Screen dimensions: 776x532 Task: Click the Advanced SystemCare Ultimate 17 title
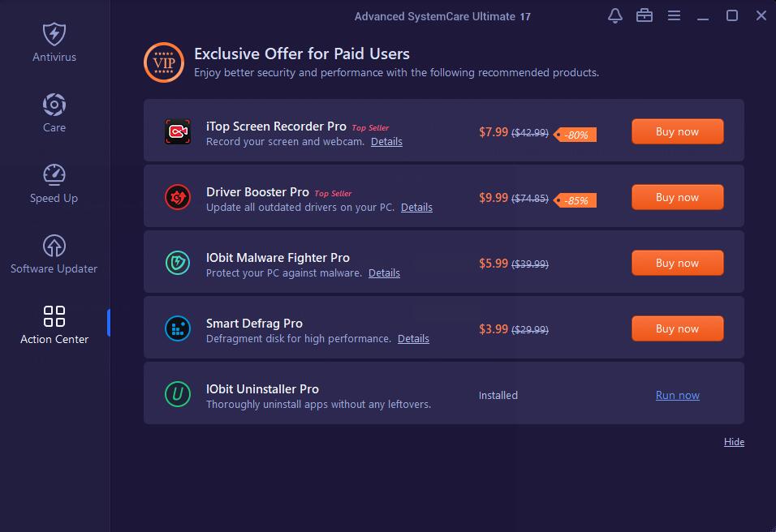coord(442,16)
